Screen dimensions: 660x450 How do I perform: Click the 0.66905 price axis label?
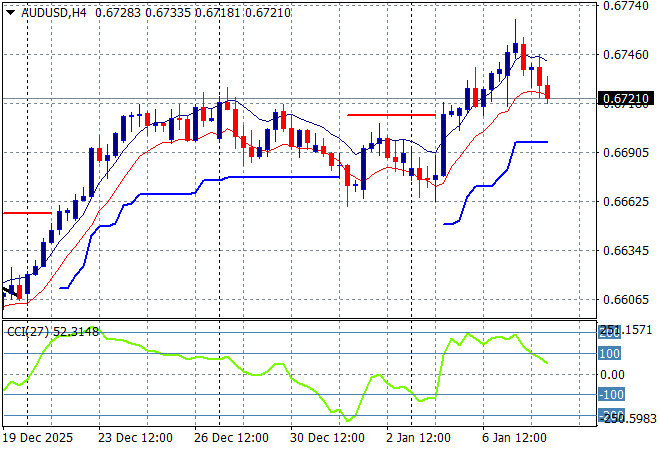[627, 153]
